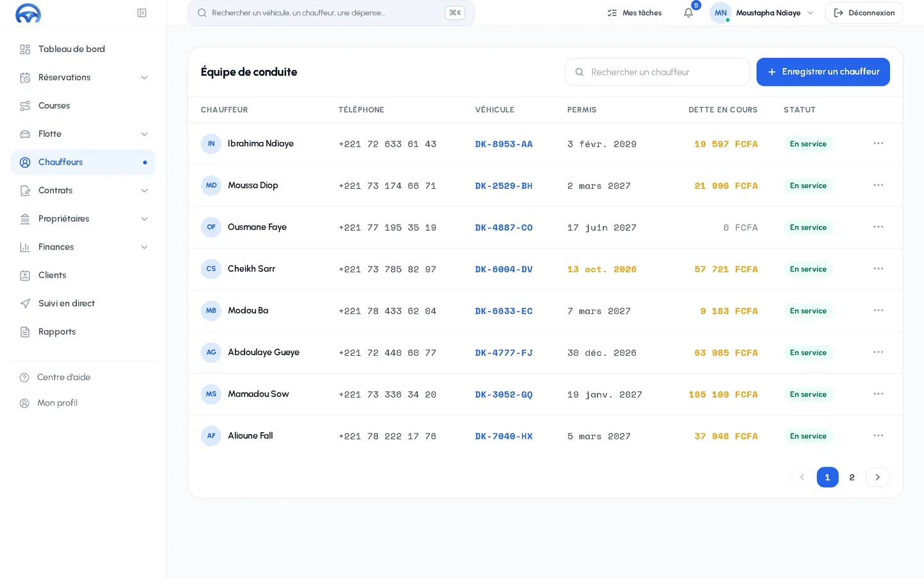924x578 pixels.
Task: Go to next page arrow
Action: click(x=877, y=477)
